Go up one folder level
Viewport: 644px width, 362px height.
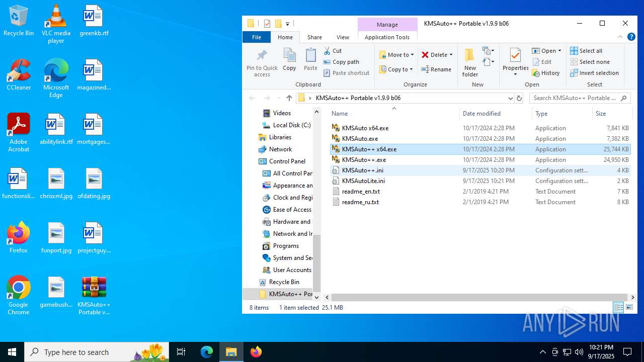(x=289, y=98)
